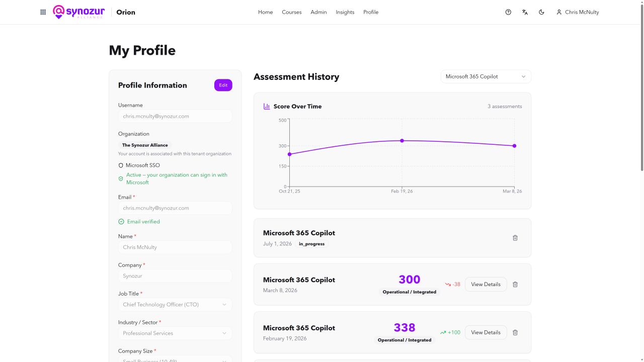Open the language translation icon

click(x=525, y=12)
